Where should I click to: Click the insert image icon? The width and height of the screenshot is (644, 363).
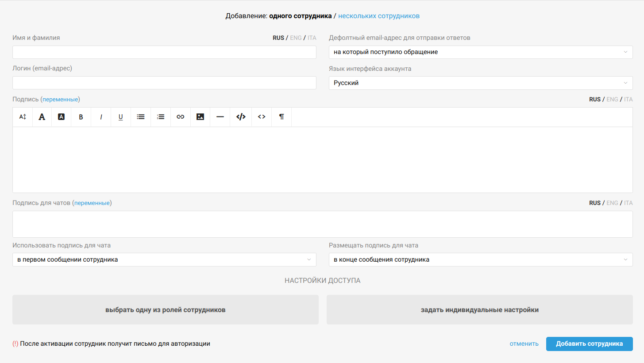pyautogui.click(x=200, y=117)
